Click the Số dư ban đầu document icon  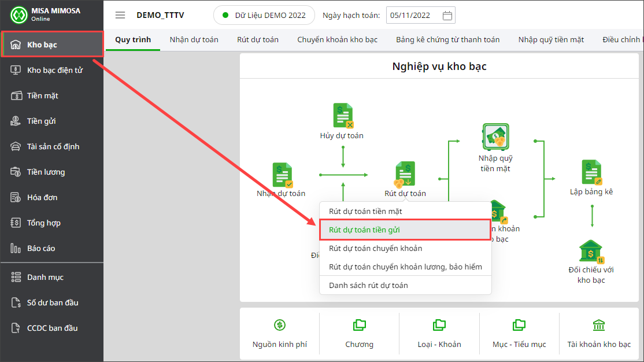click(16, 303)
